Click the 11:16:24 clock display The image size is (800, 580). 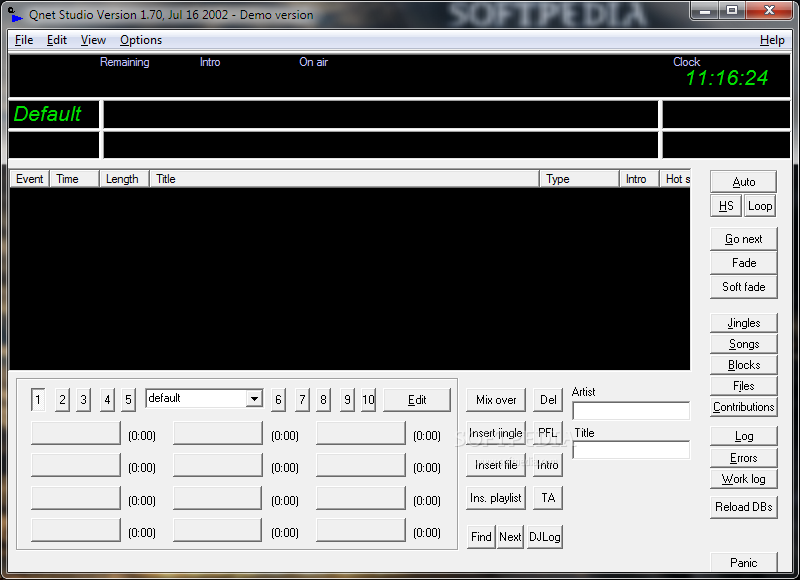tap(727, 78)
